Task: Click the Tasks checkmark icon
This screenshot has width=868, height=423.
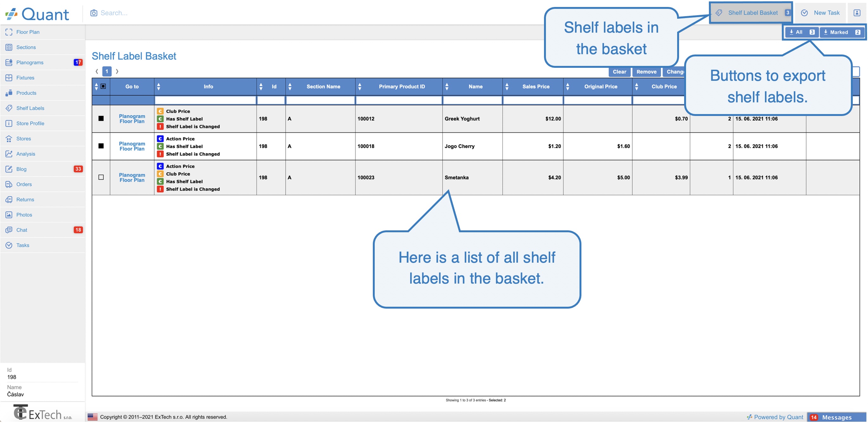Action: [x=9, y=245]
